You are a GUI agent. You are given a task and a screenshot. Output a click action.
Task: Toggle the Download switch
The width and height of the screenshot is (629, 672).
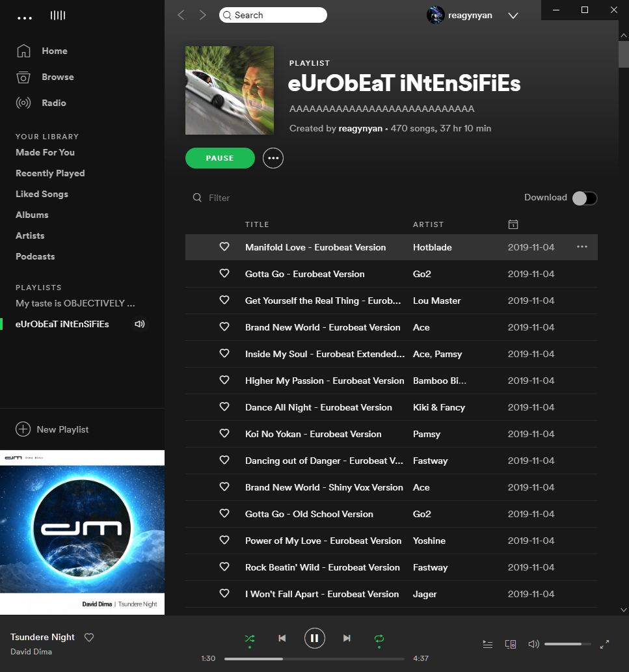[585, 198]
